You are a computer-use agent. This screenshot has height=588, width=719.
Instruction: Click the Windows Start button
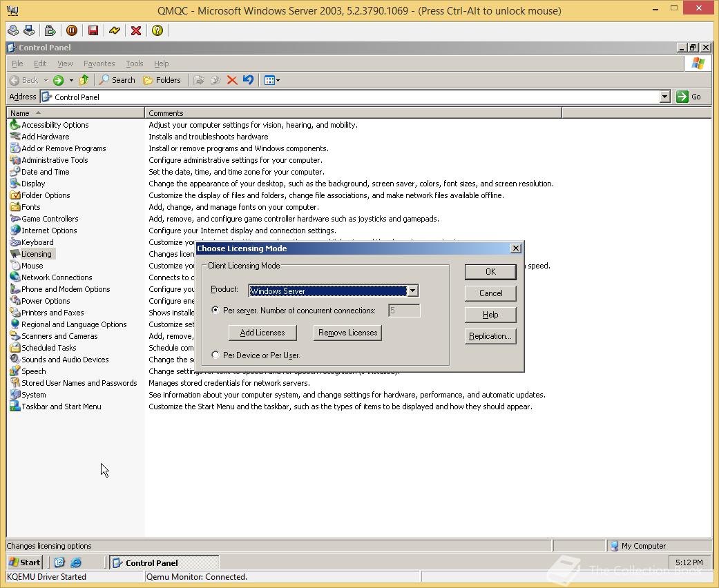coord(25,562)
